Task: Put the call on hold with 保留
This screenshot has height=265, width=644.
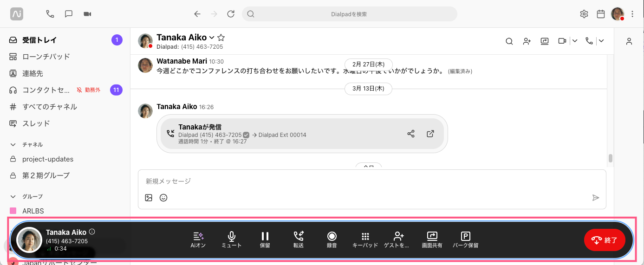Action: click(x=265, y=240)
